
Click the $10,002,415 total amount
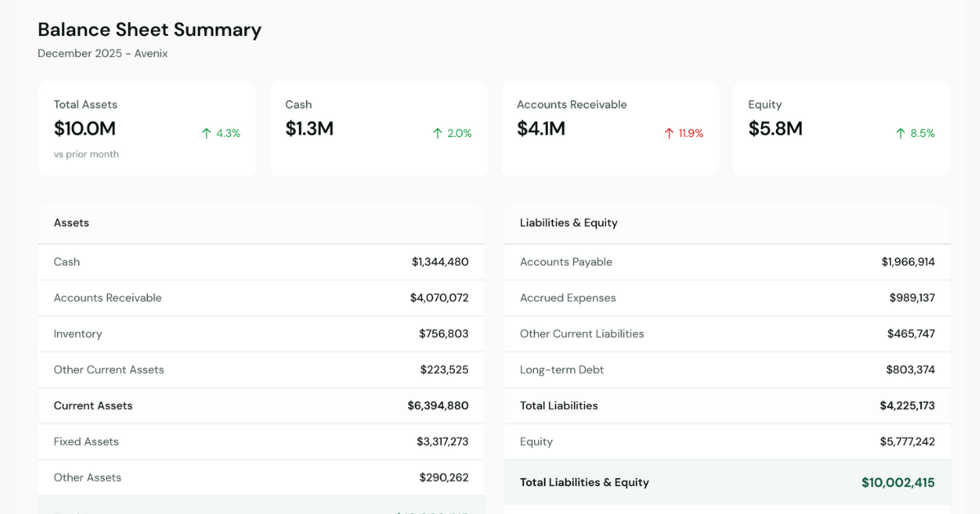point(898,482)
